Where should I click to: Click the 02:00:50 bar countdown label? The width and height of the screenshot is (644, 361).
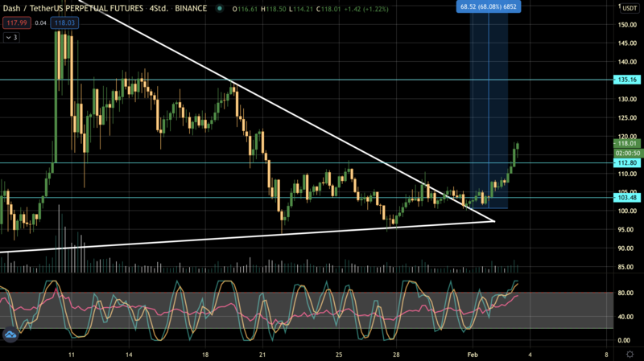point(628,153)
